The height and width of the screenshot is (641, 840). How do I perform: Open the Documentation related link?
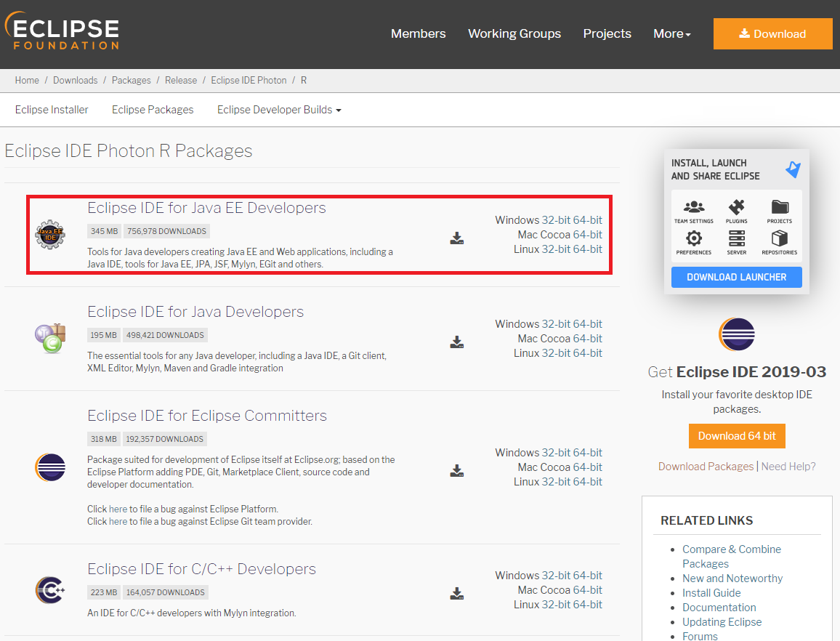pyautogui.click(x=719, y=608)
